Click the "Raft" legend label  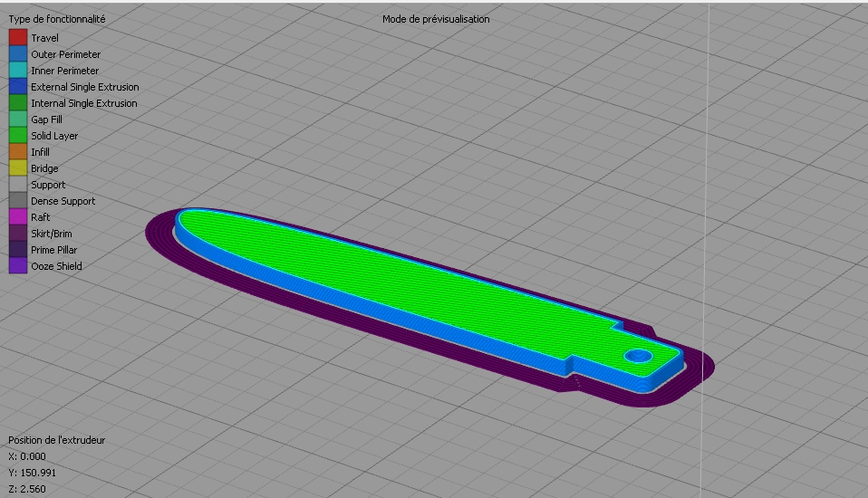pos(41,217)
